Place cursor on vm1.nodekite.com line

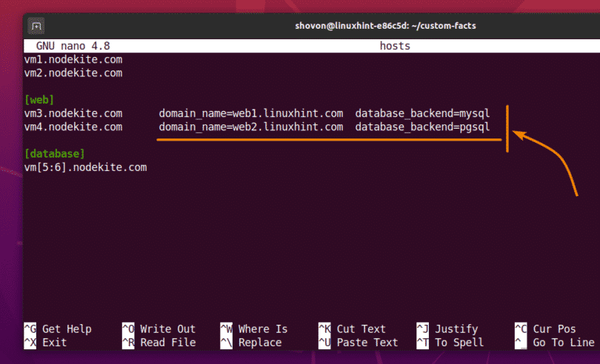pyautogui.click(x=73, y=60)
